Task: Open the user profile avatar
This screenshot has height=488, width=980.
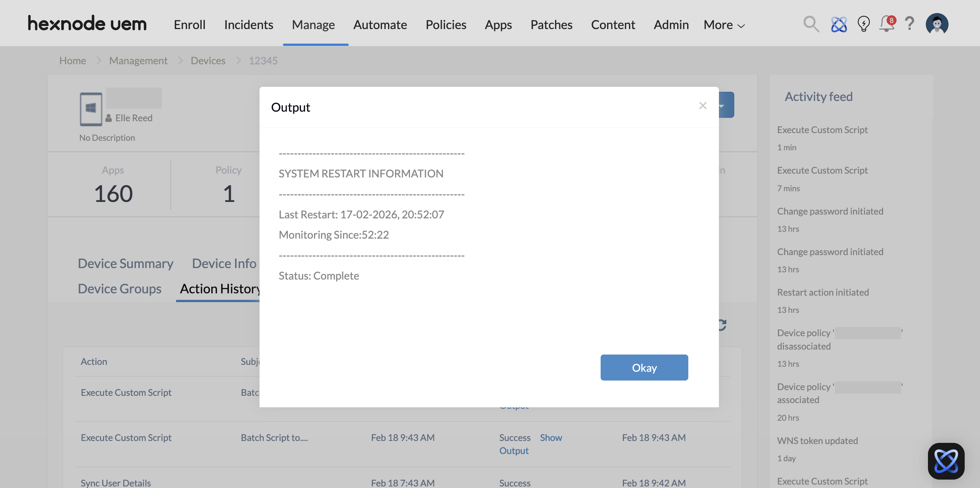Action: pos(937,24)
